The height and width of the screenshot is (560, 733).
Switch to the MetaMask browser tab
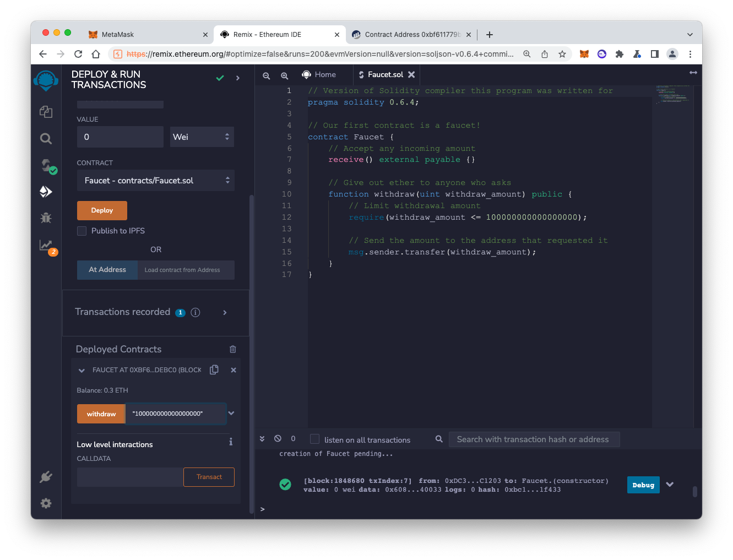point(118,34)
